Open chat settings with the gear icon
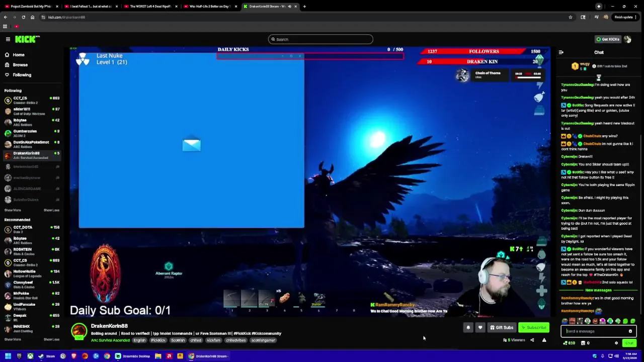The width and height of the screenshot is (644, 362). point(616,343)
